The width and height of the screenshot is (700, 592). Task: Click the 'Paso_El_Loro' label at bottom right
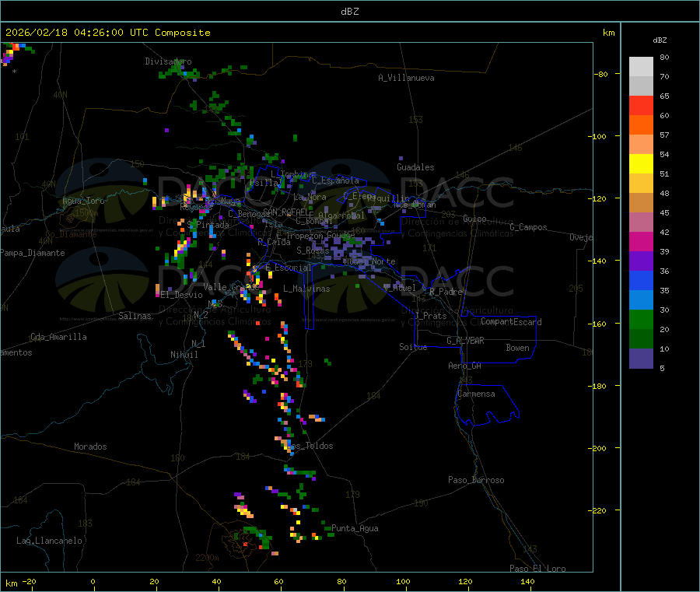click(538, 569)
